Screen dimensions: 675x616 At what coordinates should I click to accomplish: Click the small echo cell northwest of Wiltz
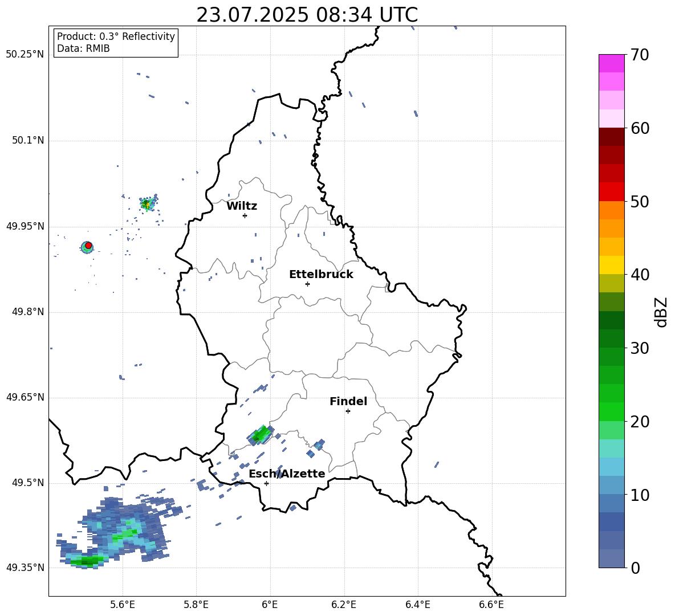click(x=148, y=203)
